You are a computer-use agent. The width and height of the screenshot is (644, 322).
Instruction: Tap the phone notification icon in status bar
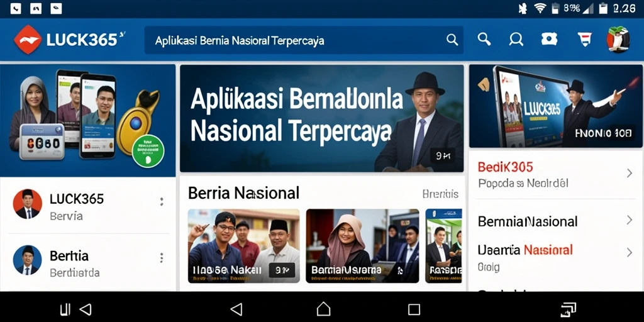point(16,8)
